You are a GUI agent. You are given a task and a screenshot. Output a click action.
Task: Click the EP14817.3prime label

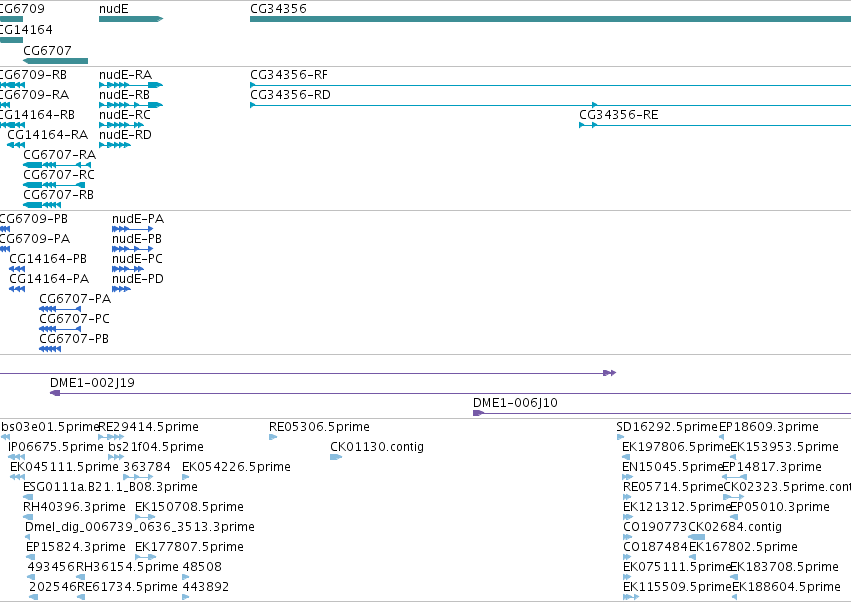tap(771, 467)
